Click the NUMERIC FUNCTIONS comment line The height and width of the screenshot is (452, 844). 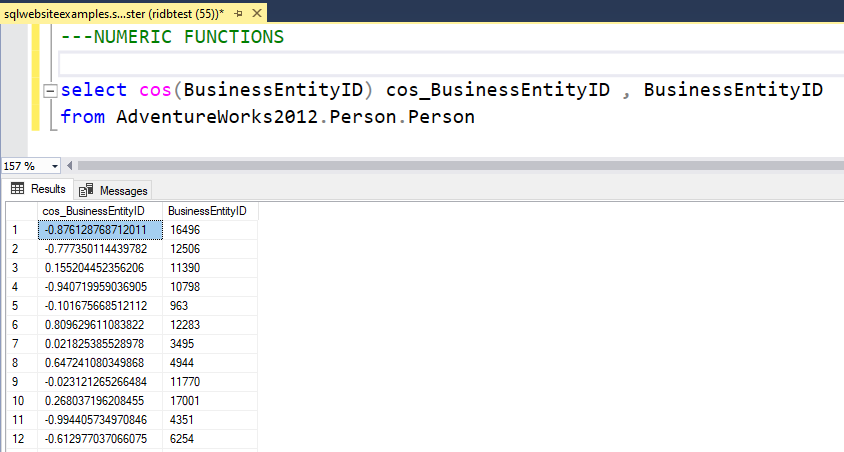tap(172, 37)
